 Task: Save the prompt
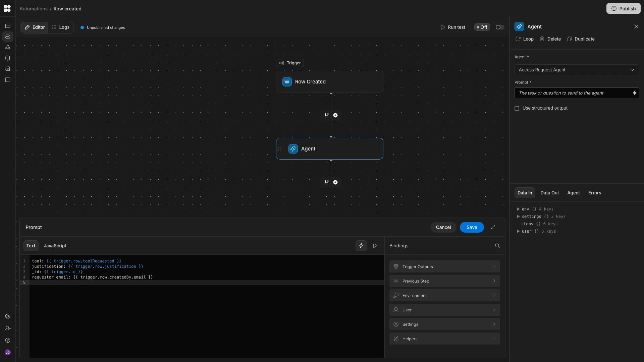tap(472, 227)
